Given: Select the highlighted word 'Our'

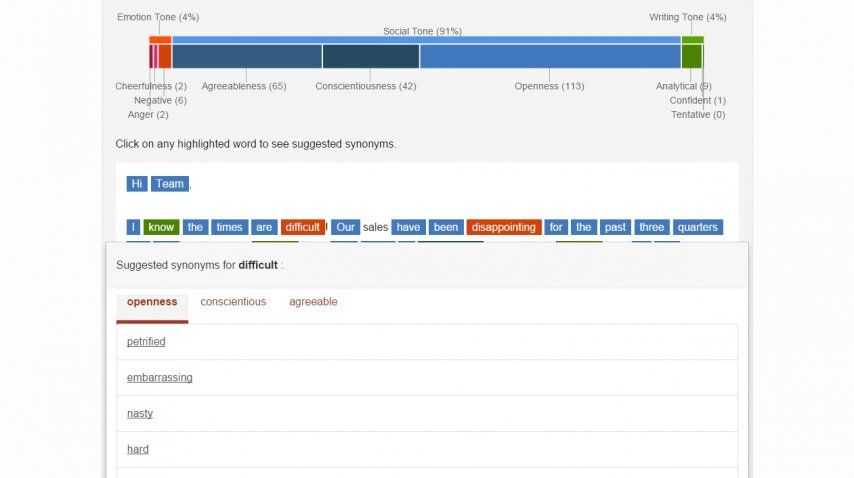Looking at the screenshot, I should pyautogui.click(x=345, y=227).
